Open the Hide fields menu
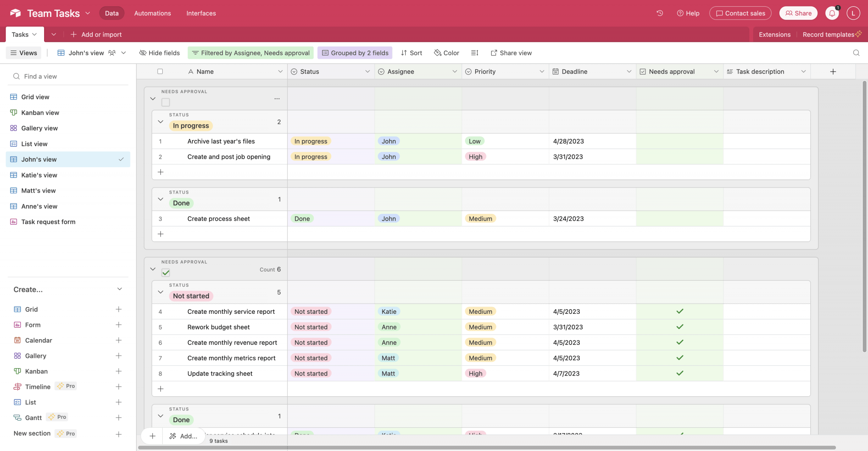 point(159,53)
